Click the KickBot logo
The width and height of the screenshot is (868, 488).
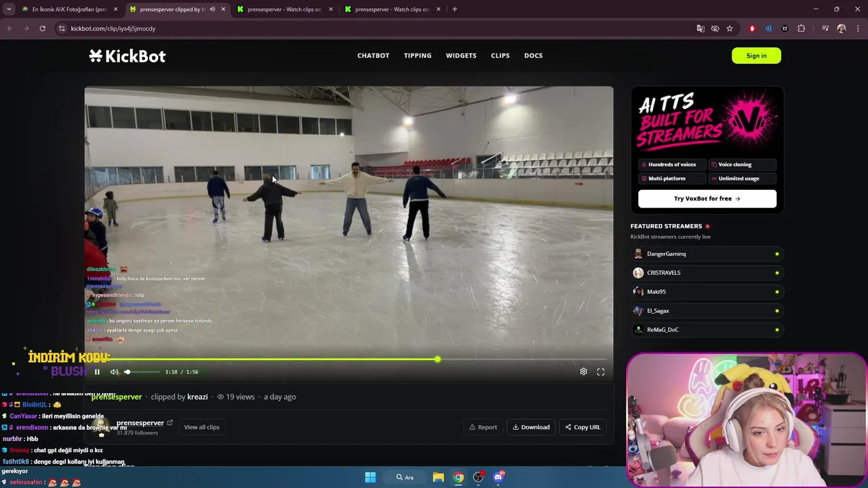127,56
